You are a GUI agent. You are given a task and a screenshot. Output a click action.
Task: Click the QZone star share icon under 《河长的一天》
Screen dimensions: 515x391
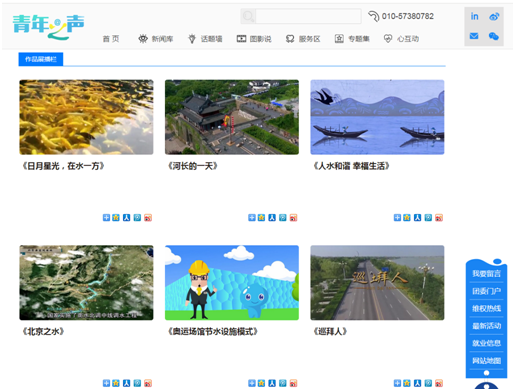click(x=261, y=218)
